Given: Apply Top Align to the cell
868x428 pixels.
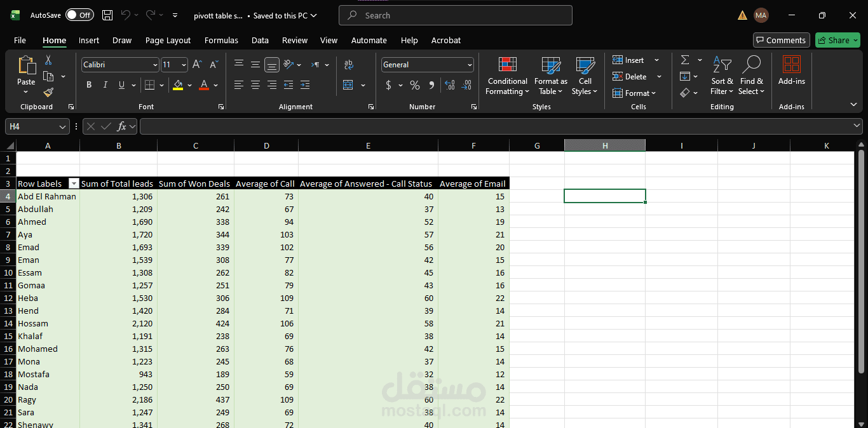Looking at the screenshot, I should coord(239,65).
